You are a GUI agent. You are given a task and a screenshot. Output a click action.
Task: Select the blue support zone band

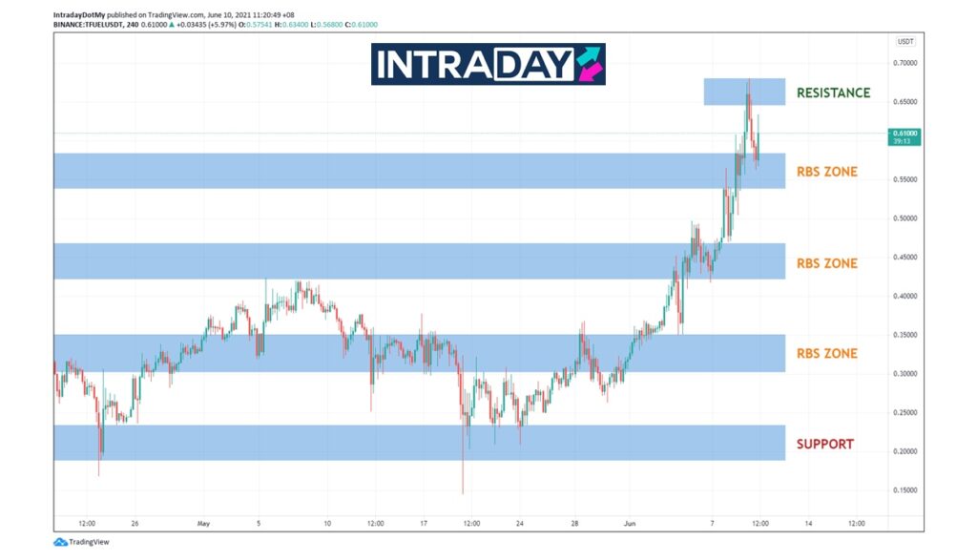pos(418,444)
